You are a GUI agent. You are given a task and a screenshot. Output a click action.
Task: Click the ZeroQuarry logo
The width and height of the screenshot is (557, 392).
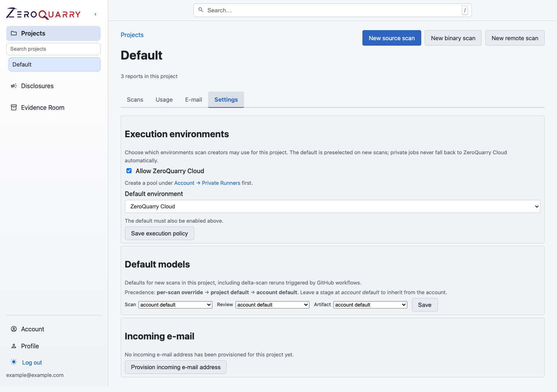click(x=43, y=14)
